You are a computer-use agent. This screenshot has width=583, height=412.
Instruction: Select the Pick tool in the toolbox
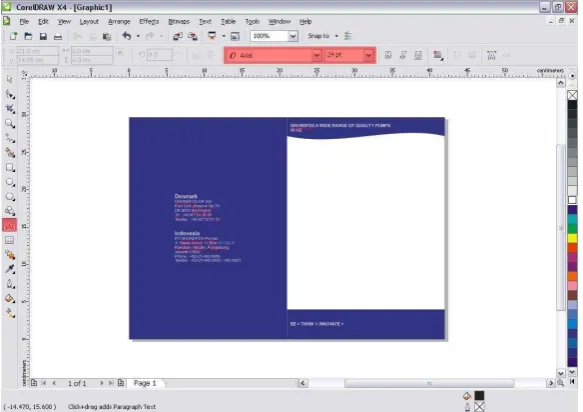(x=9, y=79)
